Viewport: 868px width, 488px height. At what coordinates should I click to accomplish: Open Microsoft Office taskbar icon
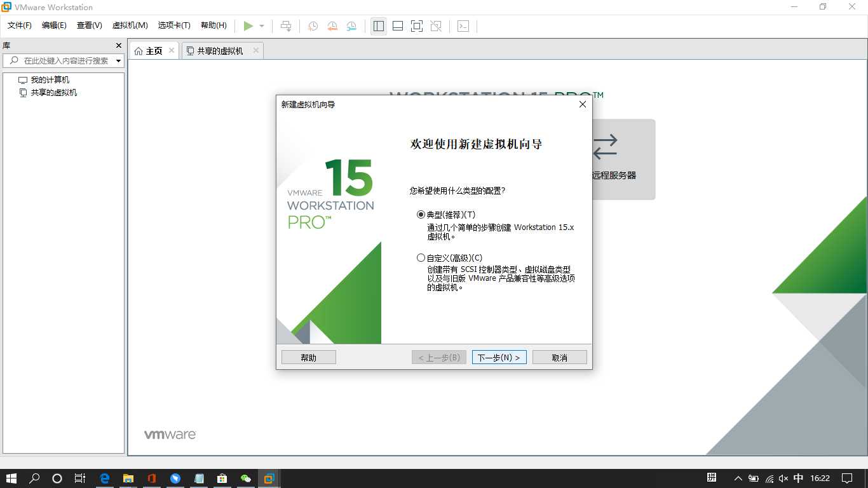[x=152, y=478]
